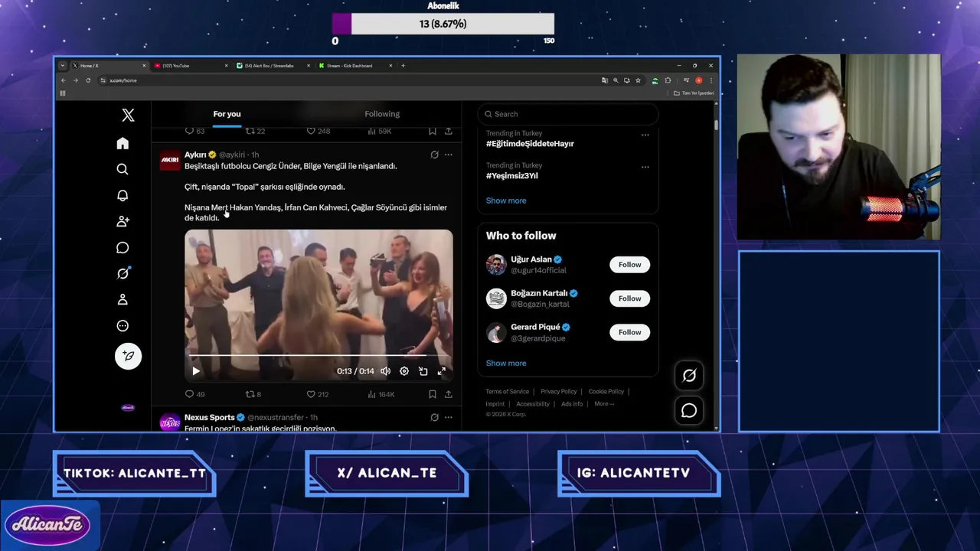Switch to the For you tab

pos(227,114)
